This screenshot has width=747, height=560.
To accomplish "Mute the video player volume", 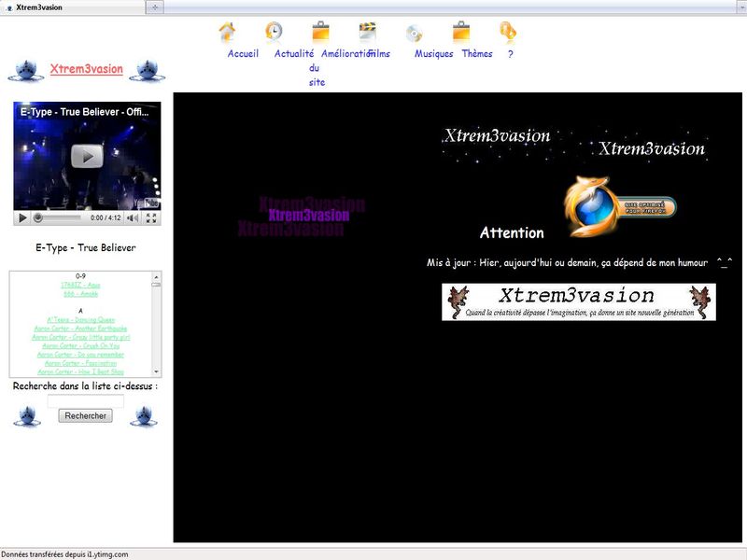I will click(133, 217).
